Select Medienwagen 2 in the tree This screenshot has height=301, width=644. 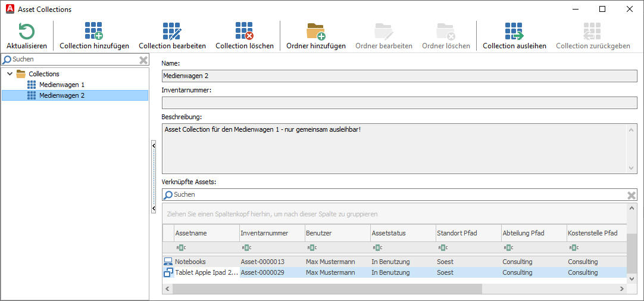62,95
